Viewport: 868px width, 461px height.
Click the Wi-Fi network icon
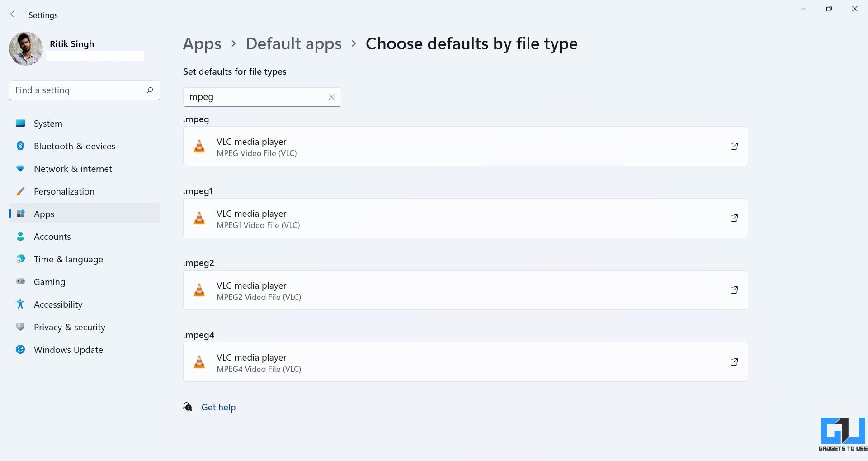(20, 168)
